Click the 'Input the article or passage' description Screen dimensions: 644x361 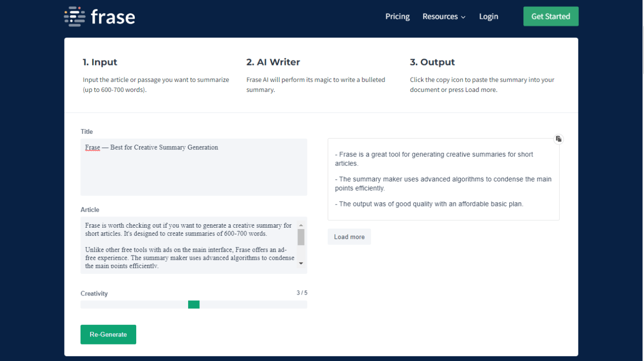(x=156, y=85)
